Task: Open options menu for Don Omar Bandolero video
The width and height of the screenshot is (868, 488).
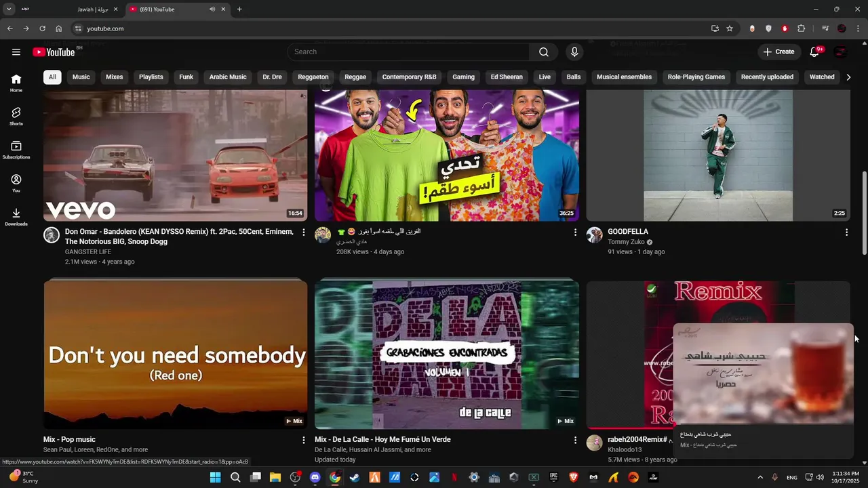Action: click(303, 232)
